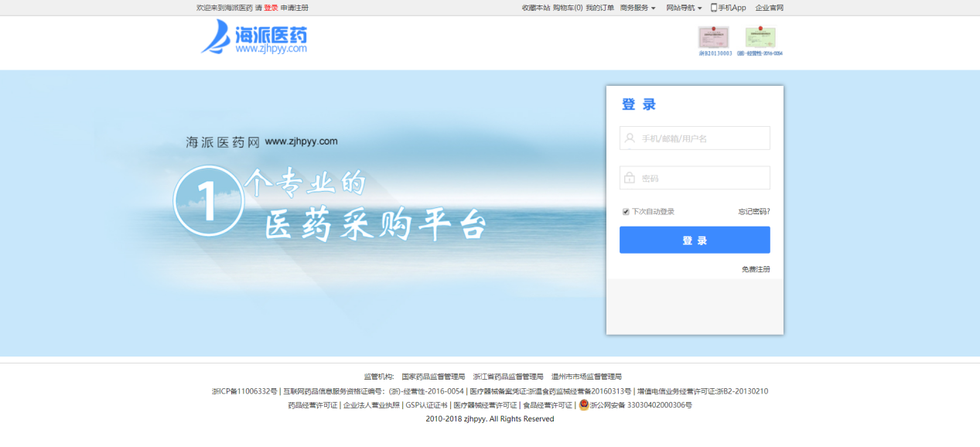Click the 忘记密码? link

coord(753,212)
